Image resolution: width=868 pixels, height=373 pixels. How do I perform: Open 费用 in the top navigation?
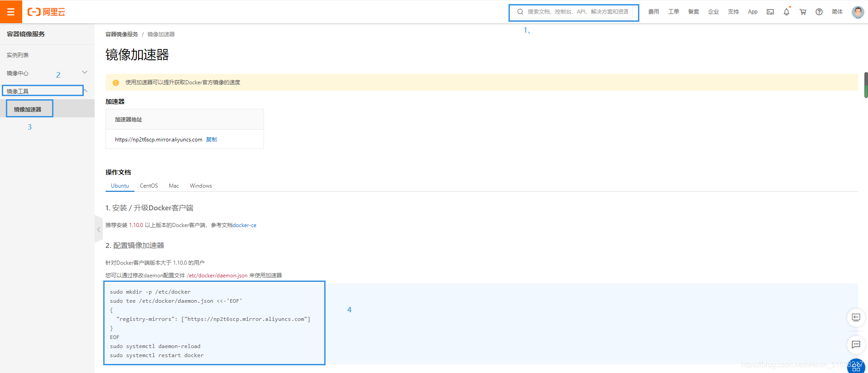[x=653, y=12]
